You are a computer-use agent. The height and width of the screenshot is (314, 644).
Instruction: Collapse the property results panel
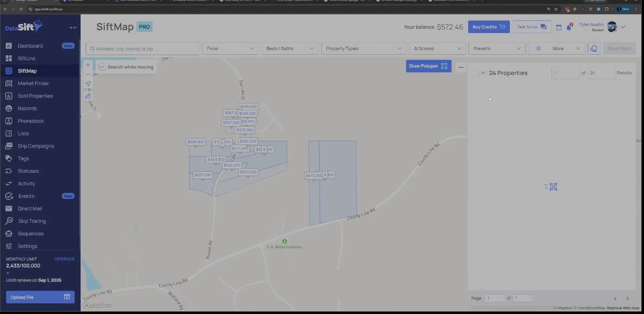[x=461, y=67]
